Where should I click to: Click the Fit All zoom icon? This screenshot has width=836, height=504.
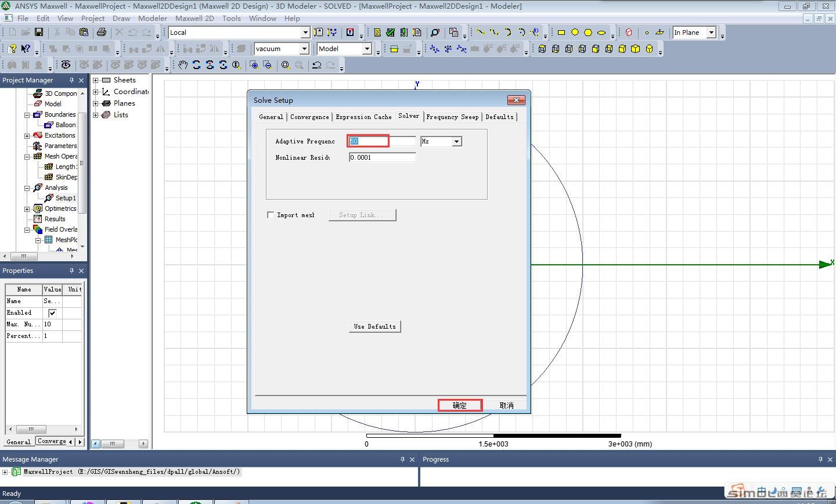[286, 65]
